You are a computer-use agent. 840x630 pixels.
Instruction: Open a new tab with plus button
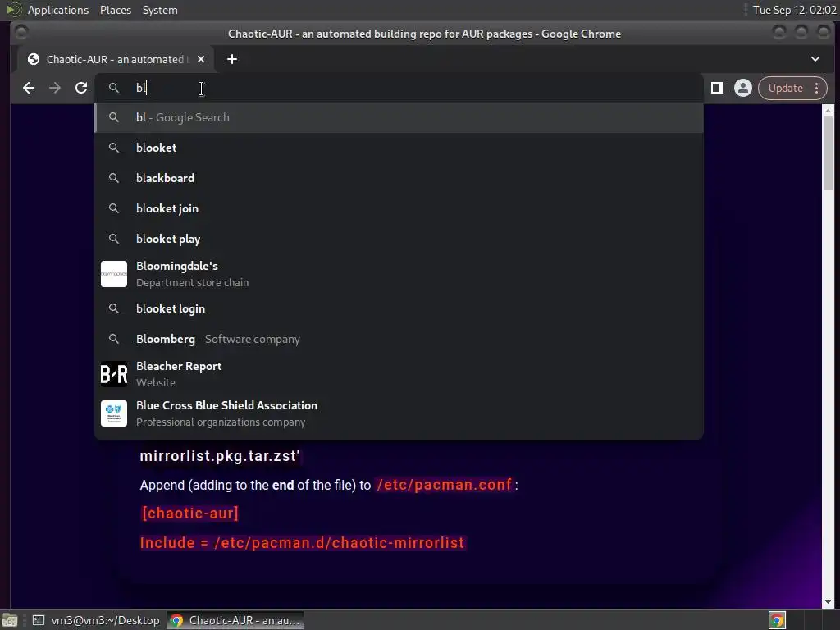(232, 59)
